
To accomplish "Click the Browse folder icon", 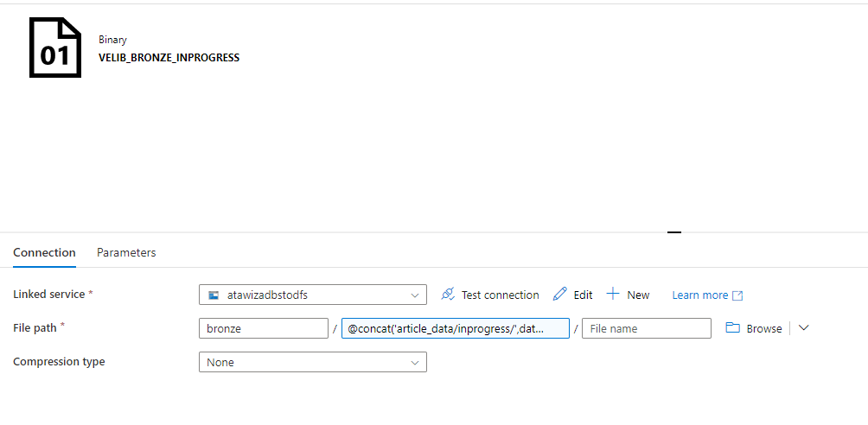I will 733,328.
